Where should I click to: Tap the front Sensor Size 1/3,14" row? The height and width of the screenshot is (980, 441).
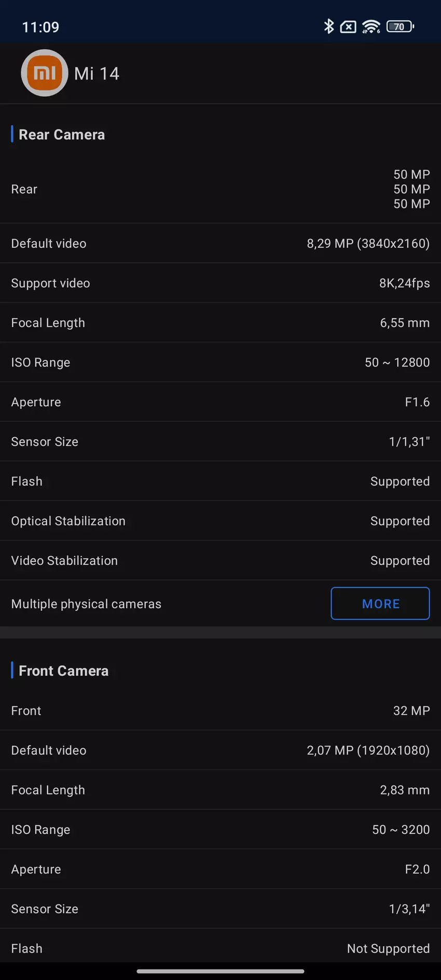coord(220,908)
